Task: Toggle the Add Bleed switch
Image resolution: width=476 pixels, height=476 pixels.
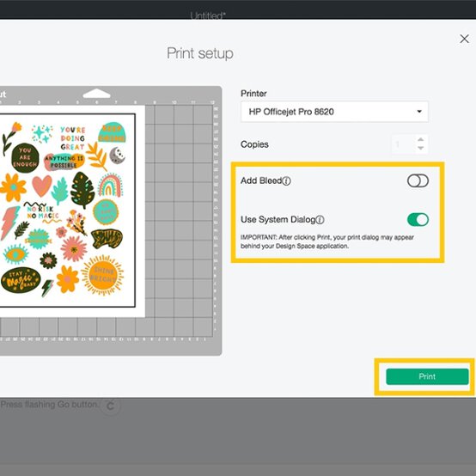Action: (x=418, y=181)
